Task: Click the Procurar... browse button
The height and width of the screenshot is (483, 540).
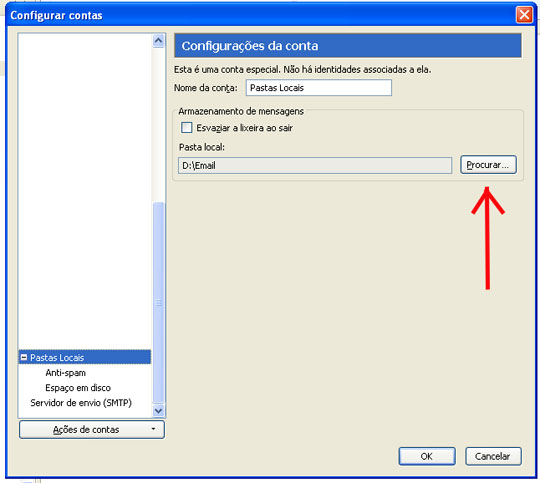Action: tap(488, 165)
